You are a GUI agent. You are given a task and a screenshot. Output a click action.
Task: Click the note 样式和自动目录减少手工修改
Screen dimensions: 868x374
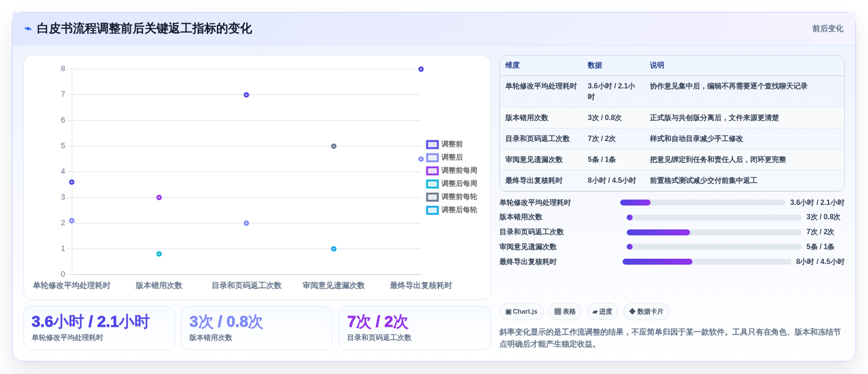pos(697,139)
